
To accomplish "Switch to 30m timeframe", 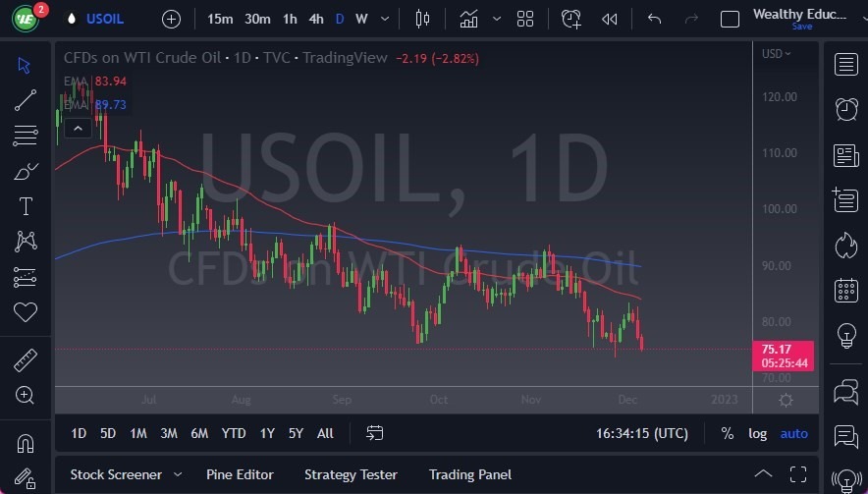I will 257,20.
